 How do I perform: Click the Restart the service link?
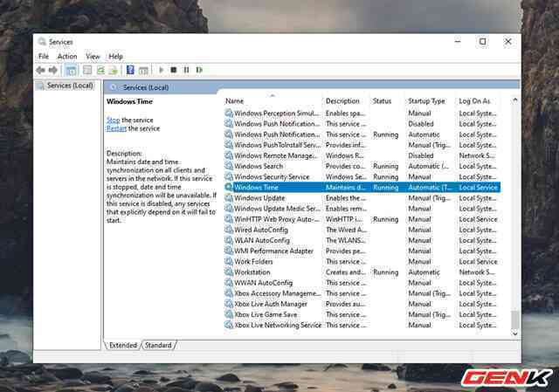[x=116, y=128]
